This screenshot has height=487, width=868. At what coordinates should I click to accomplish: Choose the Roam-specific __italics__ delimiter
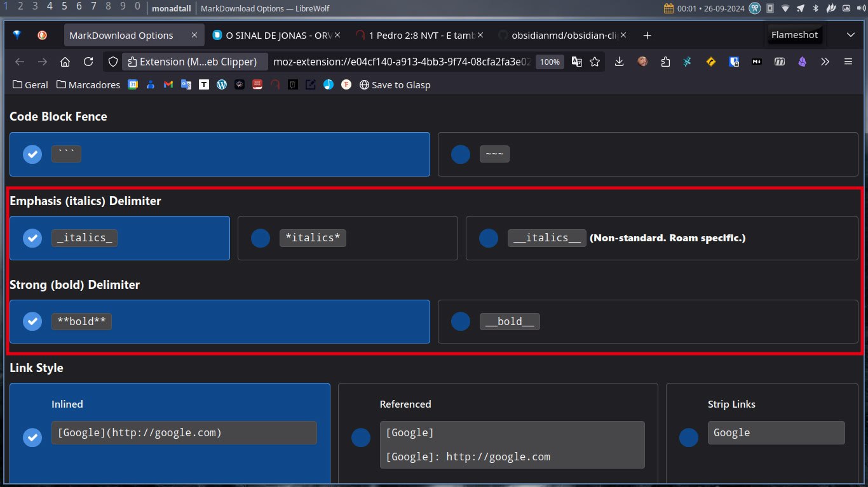[x=662, y=238]
